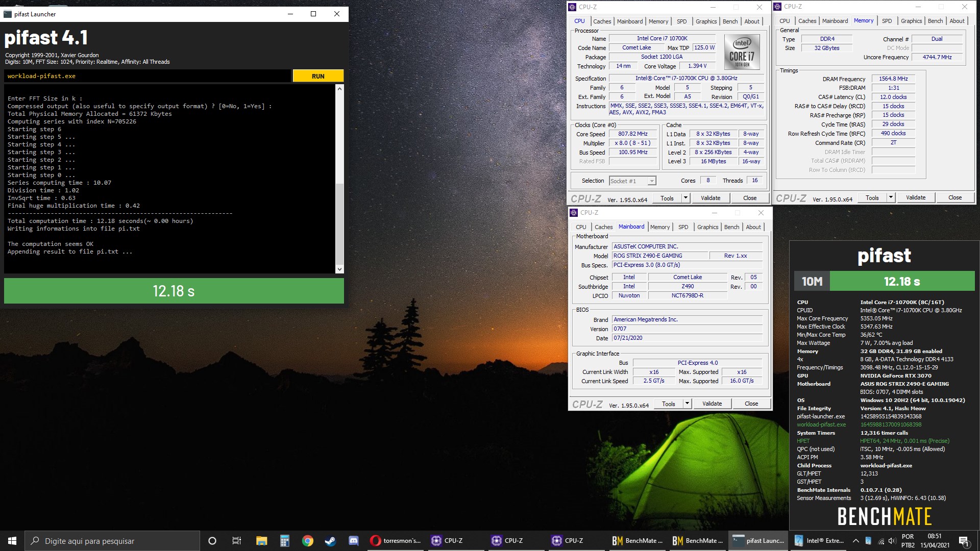
Task: Click Validate in CPU-Z Memory window
Action: [x=916, y=197]
